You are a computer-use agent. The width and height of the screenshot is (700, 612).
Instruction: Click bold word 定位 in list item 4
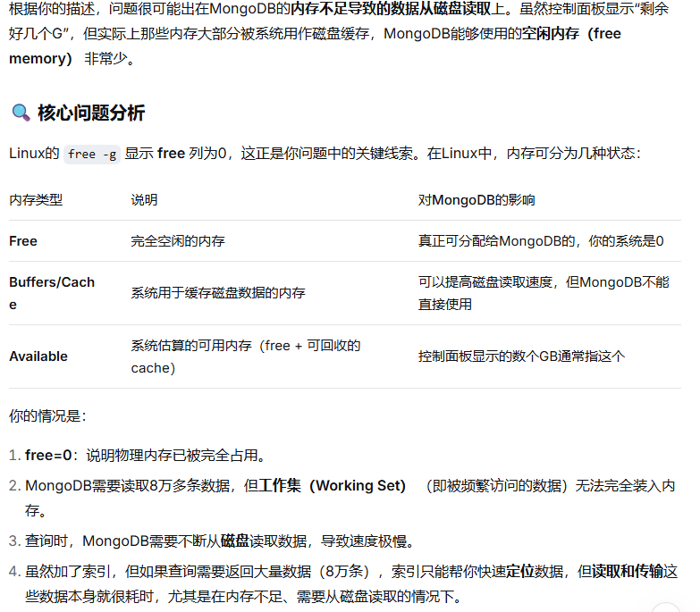(520, 572)
